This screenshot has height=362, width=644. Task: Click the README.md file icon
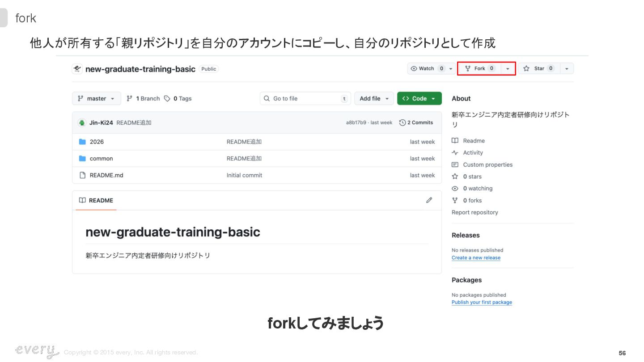pyautogui.click(x=82, y=175)
